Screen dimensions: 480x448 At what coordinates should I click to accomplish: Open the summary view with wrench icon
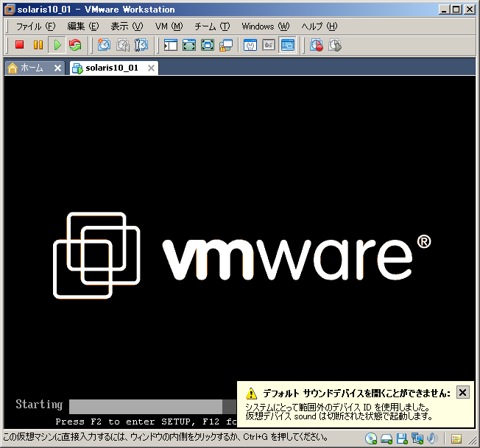pyautogui.click(x=250, y=45)
